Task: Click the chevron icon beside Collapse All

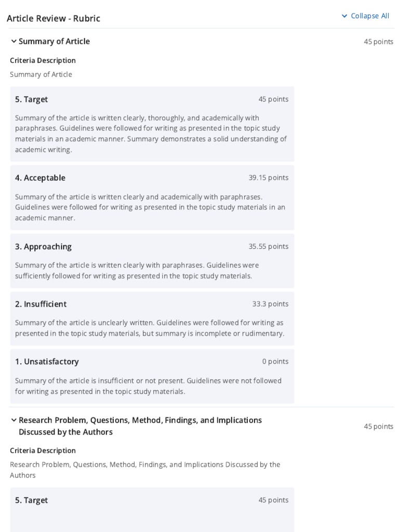Action: click(x=344, y=16)
